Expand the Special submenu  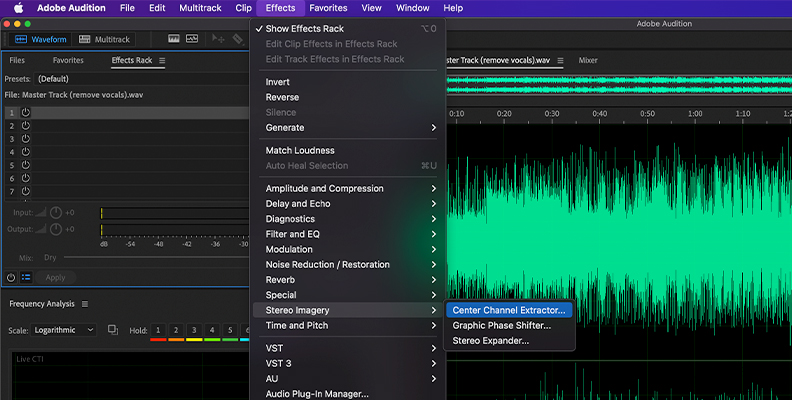click(x=348, y=294)
